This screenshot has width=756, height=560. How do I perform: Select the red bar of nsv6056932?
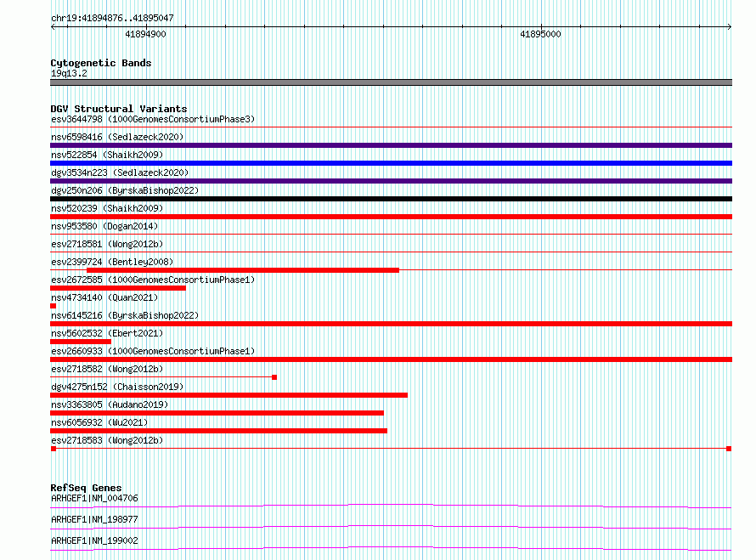point(218,431)
